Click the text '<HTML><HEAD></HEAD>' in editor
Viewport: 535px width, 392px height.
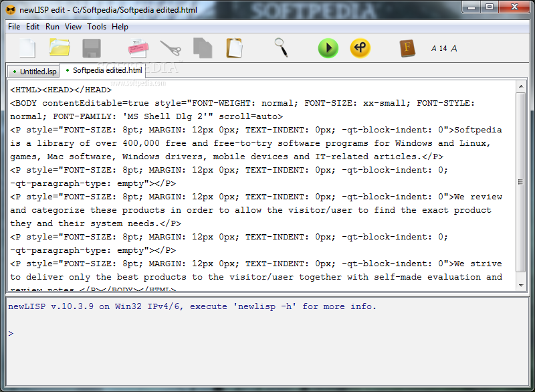pos(61,90)
